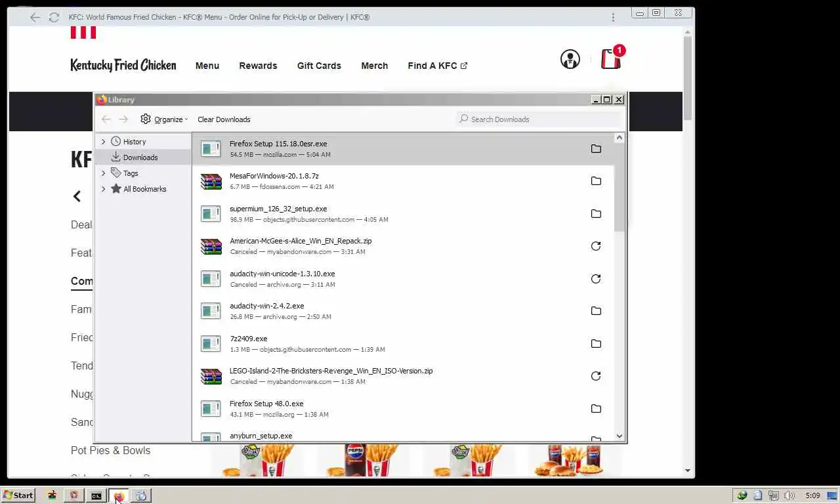Open folder for Firefox Setup 115.18.0esr.exe

(x=596, y=149)
